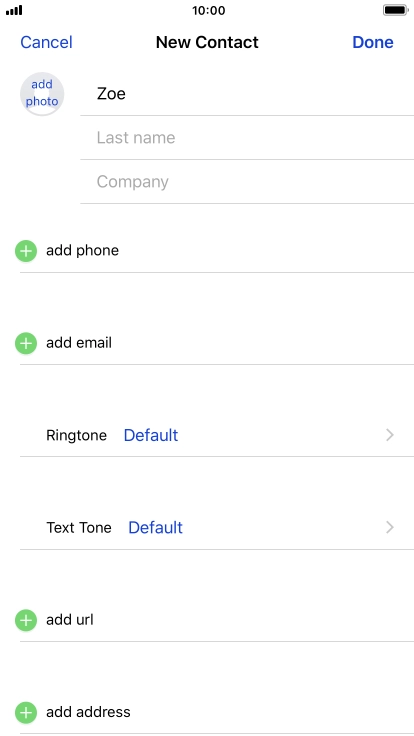
Task: Tap Done to save contact
Action: coord(373,42)
